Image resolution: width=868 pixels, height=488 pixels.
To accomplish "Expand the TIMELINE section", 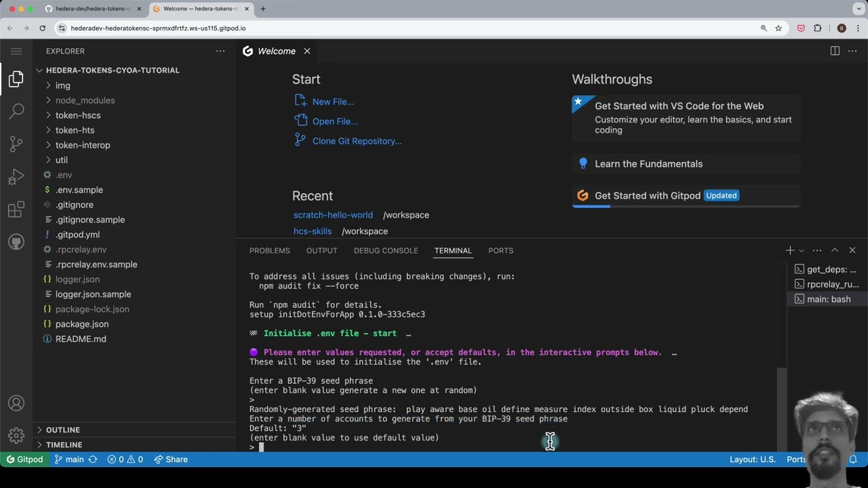I will (64, 445).
